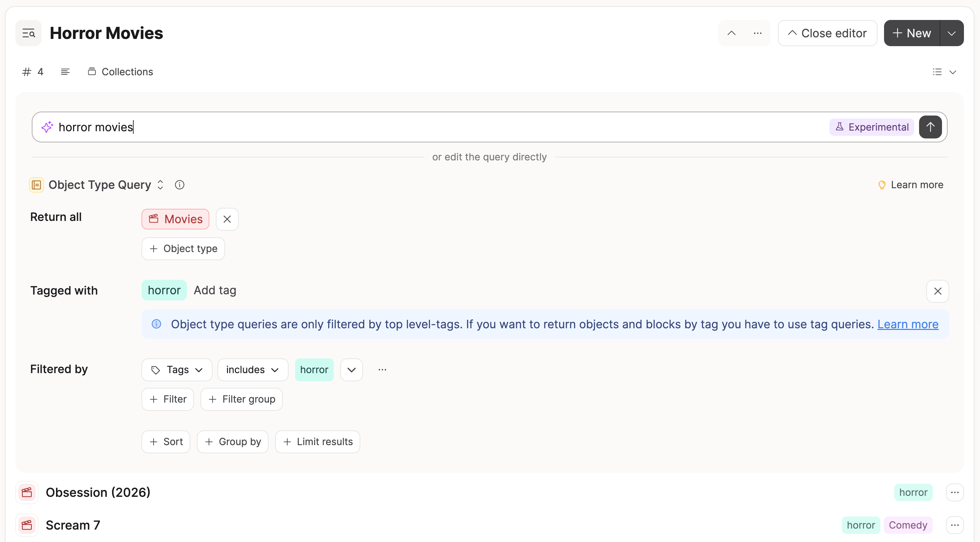
Task: Open more options for Scream 7
Action: tap(954, 525)
